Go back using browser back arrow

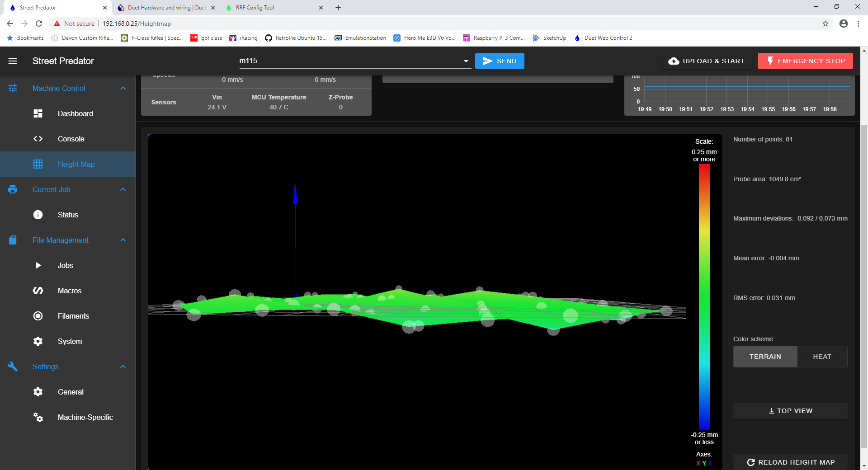[10, 23]
